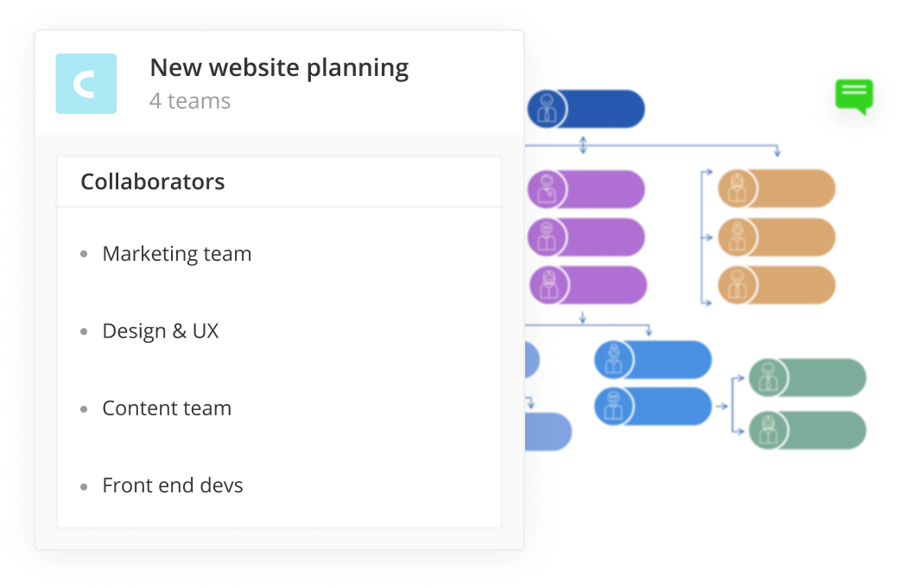Click the upper bright blue person avatar
This screenshot has height=588, width=900.
pos(613,360)
